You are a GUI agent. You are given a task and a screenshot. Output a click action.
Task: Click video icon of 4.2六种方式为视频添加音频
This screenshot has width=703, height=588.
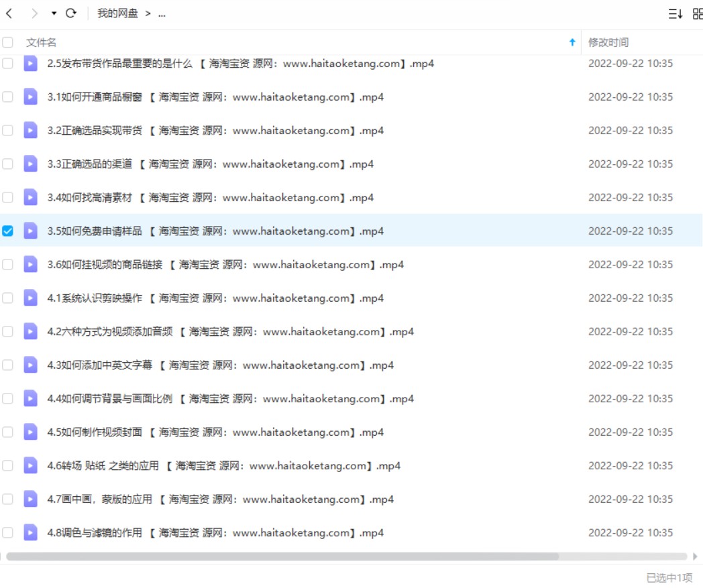(30, 332)
